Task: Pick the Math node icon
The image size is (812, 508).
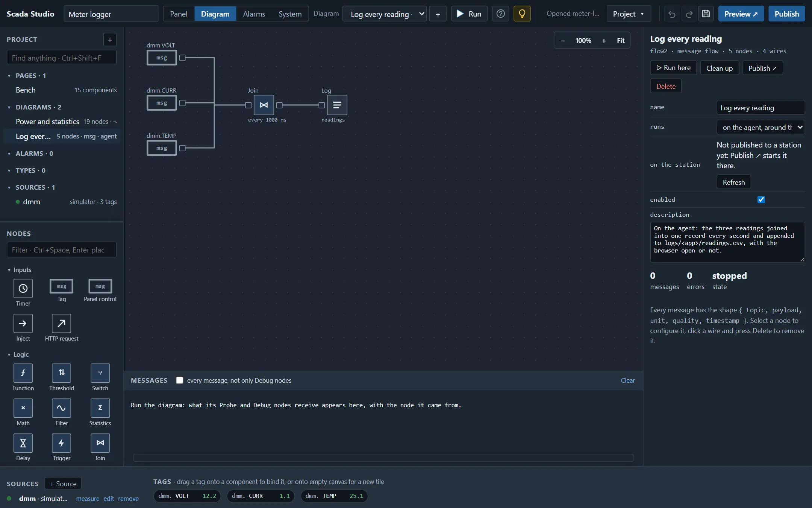Action: point(23,408)
